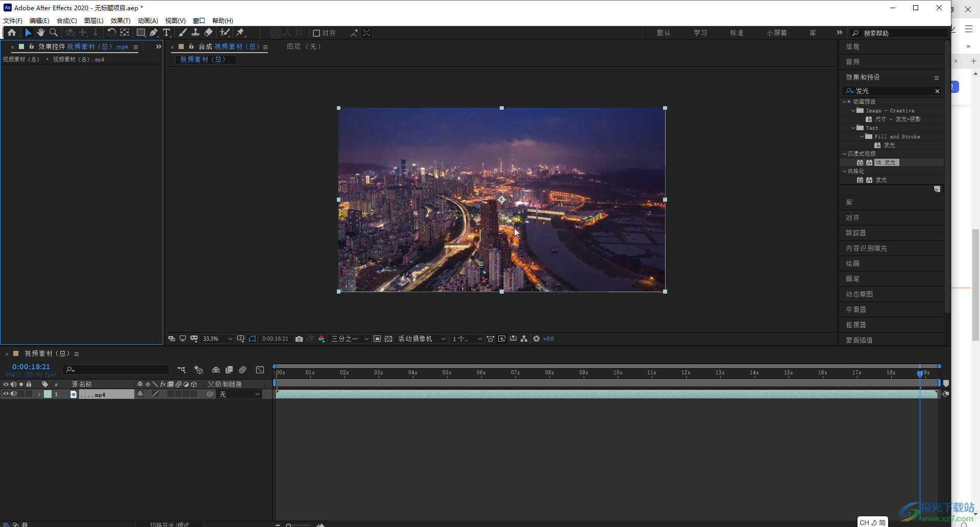Toggle the 对齐 snapping checkbox
This screenshot has height=527, width=980.
click(316, 33)
